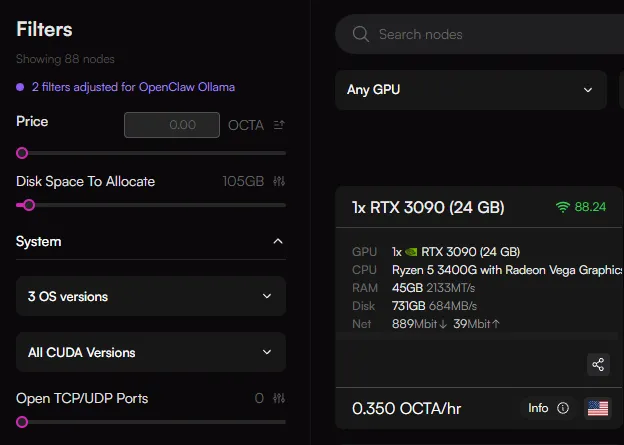Collapse the System section
Image resolution: width=624 pixels, height=445 pixels.
click(278, 241)
